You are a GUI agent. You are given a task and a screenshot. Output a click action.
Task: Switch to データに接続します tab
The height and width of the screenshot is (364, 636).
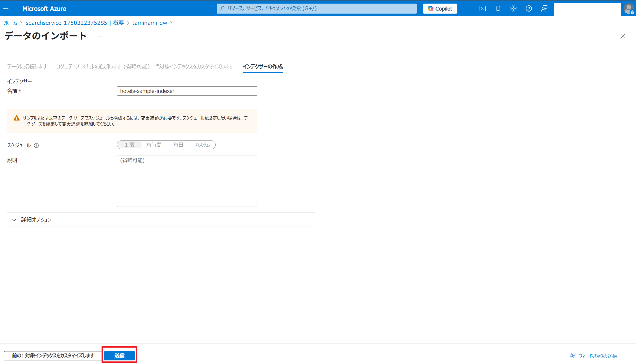tap(27, 66)
